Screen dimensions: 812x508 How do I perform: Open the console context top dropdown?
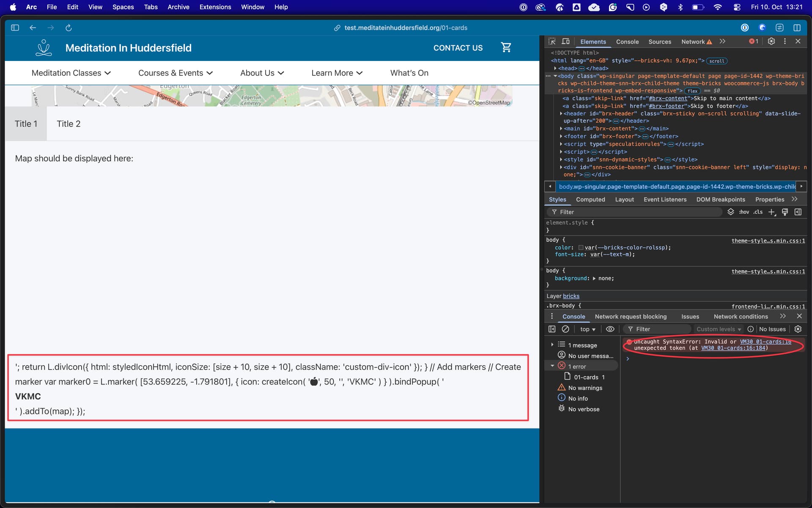pyautogui.click(x=587, y=329)
